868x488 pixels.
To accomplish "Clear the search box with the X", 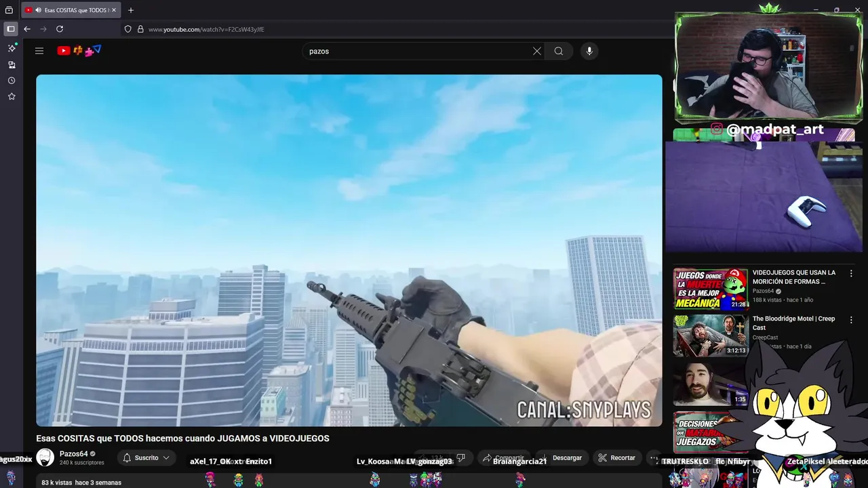I will tap(537, 51).
